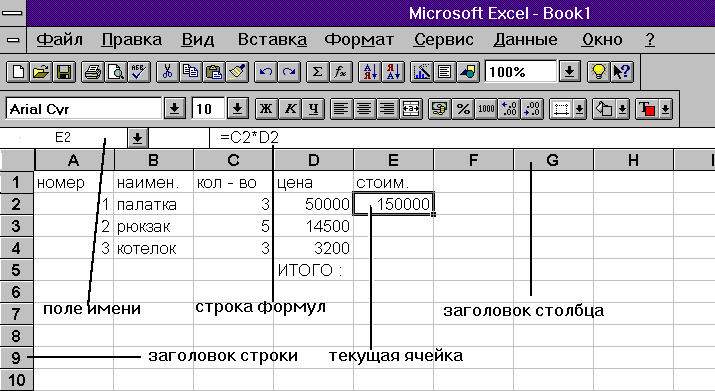Screen dimensions: 715x391
Task: Open the Function Wizard fx icon
Action: click(341, 72)
